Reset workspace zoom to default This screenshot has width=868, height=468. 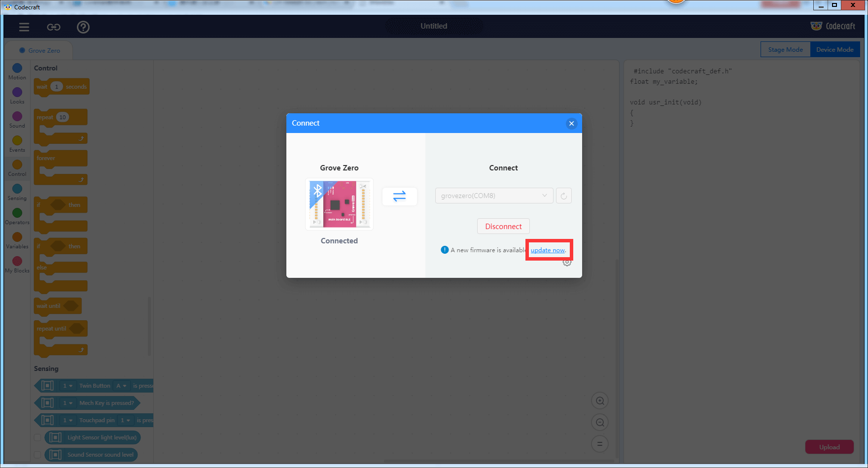pos(600,444)
